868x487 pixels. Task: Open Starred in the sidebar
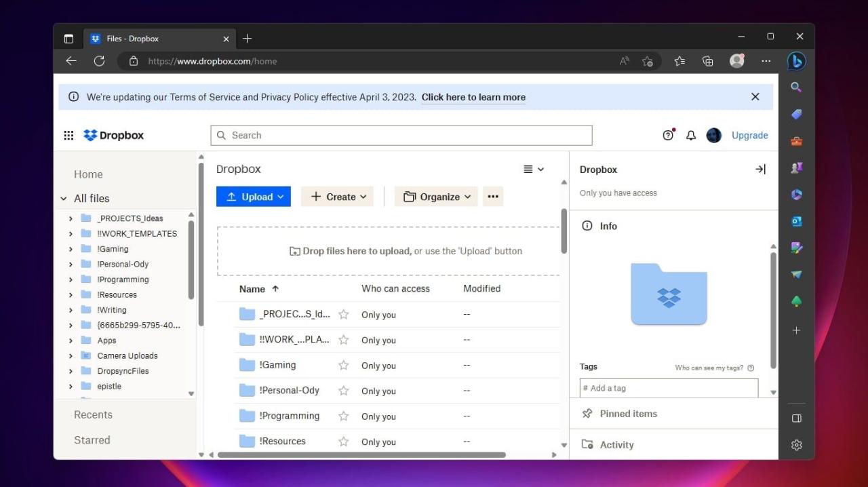coord(92,440)
